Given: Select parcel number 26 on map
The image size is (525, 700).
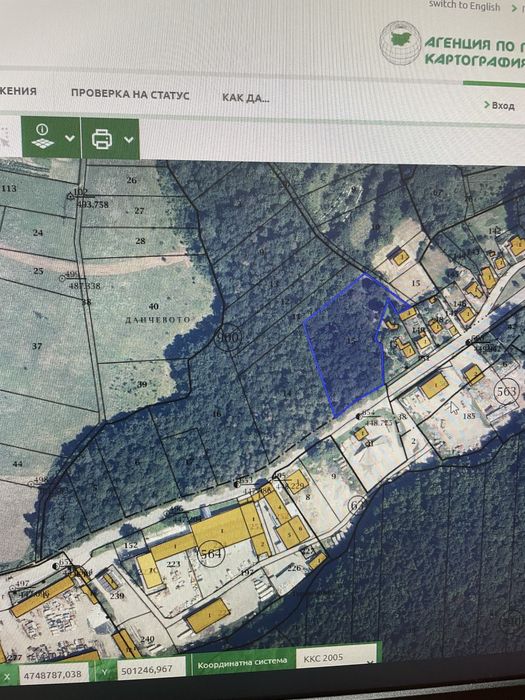Looking at the screenshot, I should tap(131, 180).
